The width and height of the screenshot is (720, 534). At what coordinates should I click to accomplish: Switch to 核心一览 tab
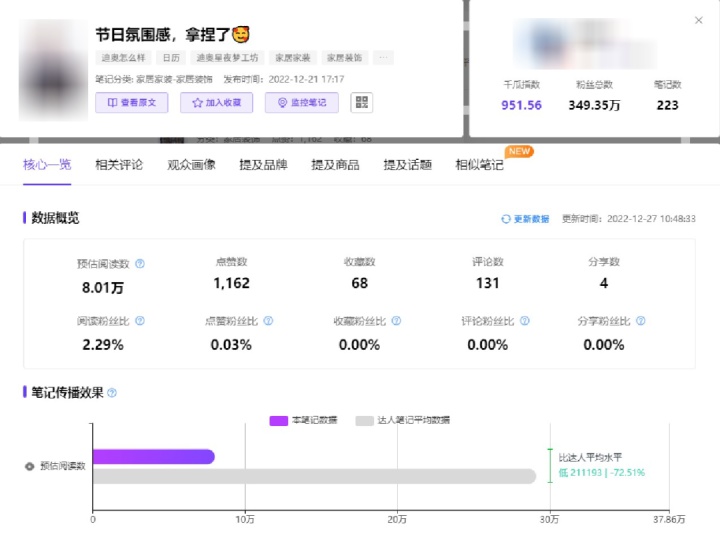click(47, 164)
